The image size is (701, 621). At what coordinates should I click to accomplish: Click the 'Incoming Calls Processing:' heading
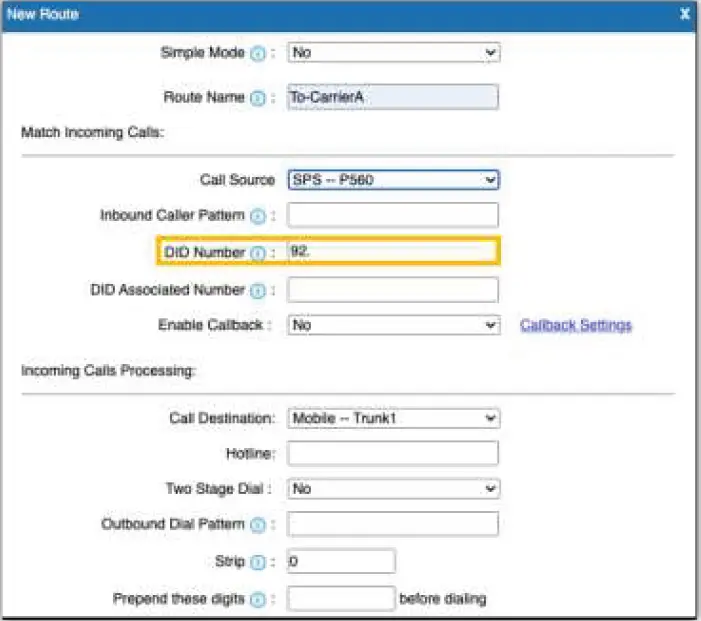click(108, 371)
